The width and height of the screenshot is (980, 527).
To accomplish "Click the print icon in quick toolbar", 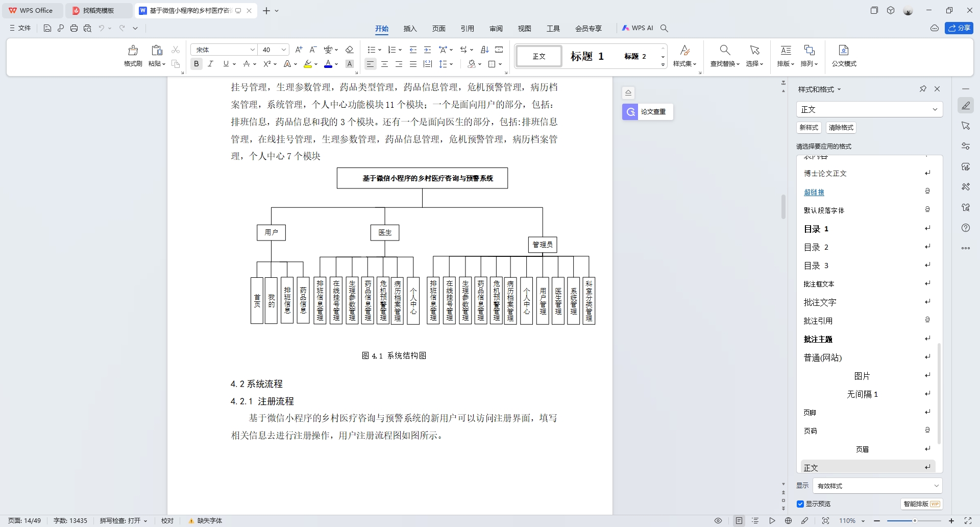I will 74,28.
